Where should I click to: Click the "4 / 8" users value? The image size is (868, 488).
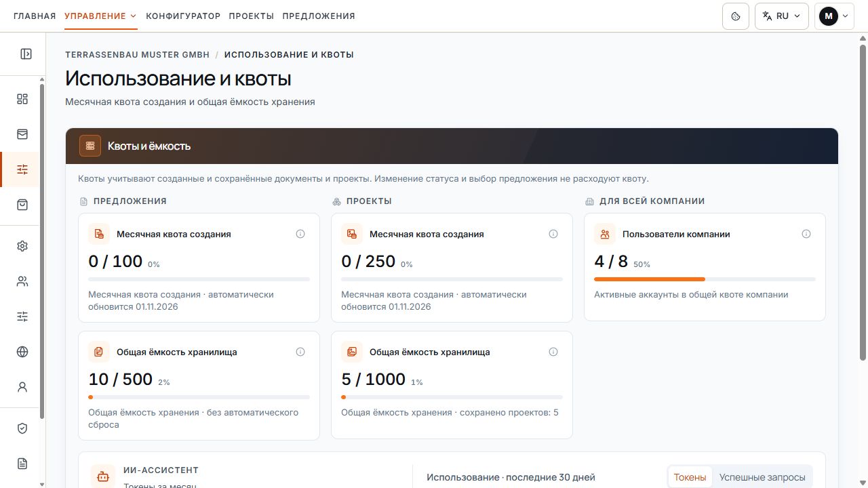pos(611,261)
